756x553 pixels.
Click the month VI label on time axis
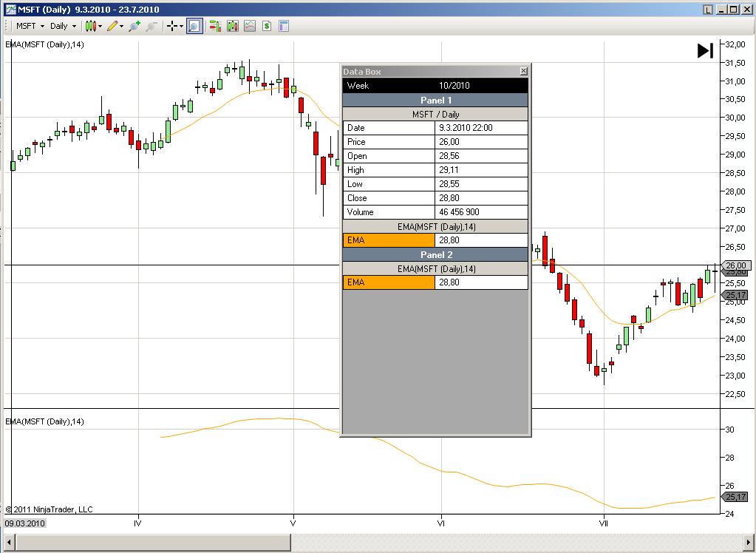point(440,523)
